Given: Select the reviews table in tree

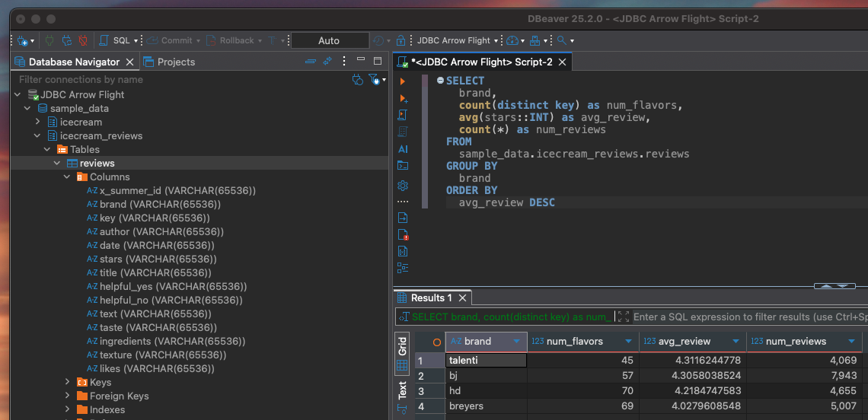Looking at the screenshot, I should coord(97,164).
